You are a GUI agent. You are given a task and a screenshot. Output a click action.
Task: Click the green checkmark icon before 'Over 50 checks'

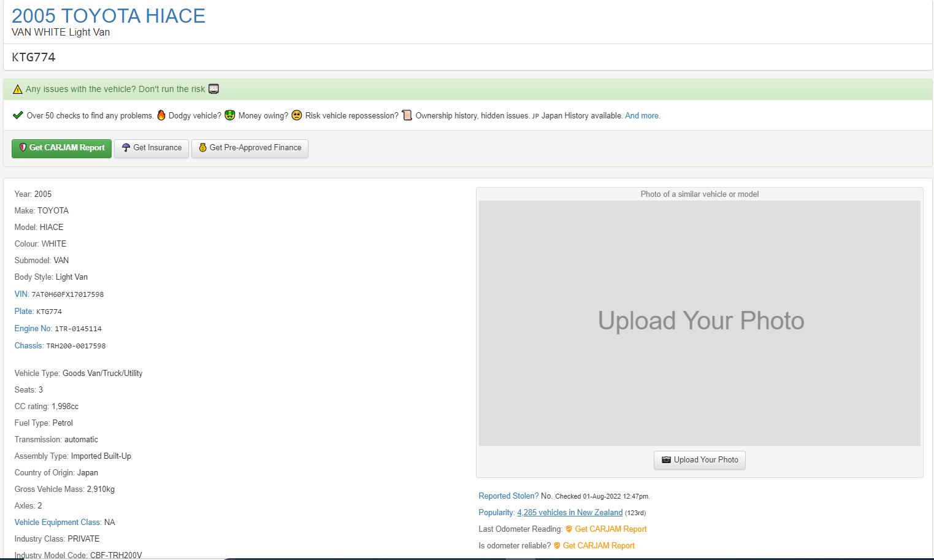(x=18, y=115)
